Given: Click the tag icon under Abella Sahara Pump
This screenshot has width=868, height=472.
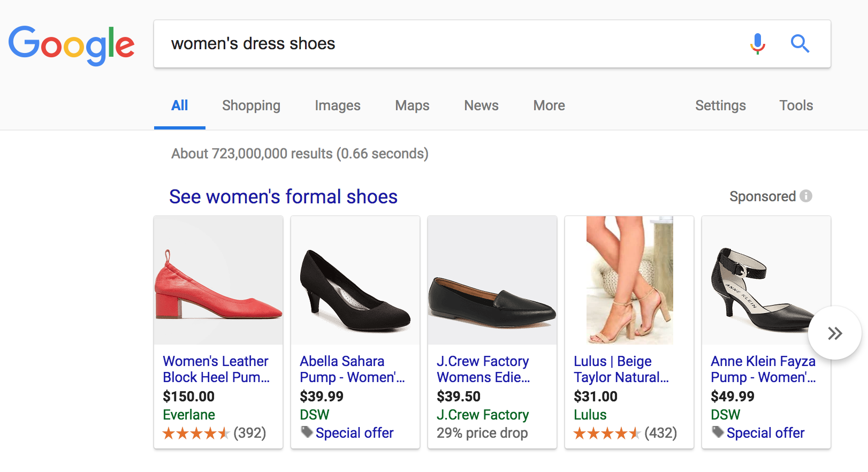Looking at the screenshot, I should click(307, 432).
